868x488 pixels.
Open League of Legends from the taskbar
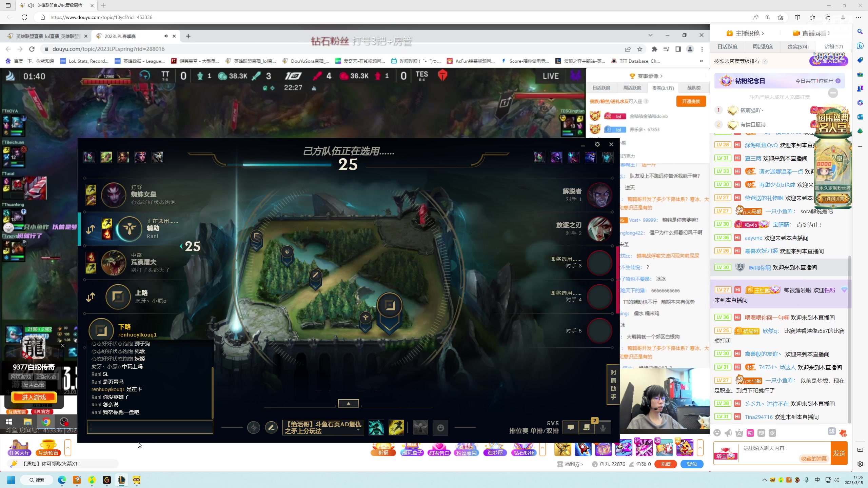coord(122,480)
